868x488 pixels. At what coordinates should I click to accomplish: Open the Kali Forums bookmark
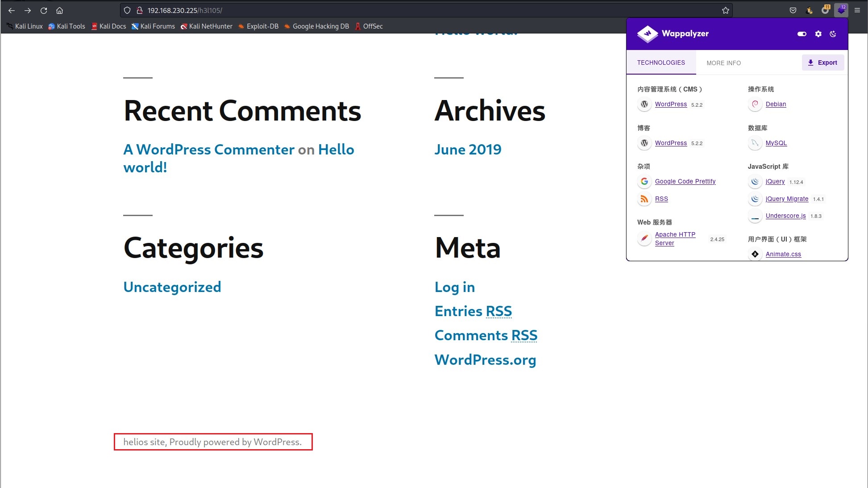153,26
